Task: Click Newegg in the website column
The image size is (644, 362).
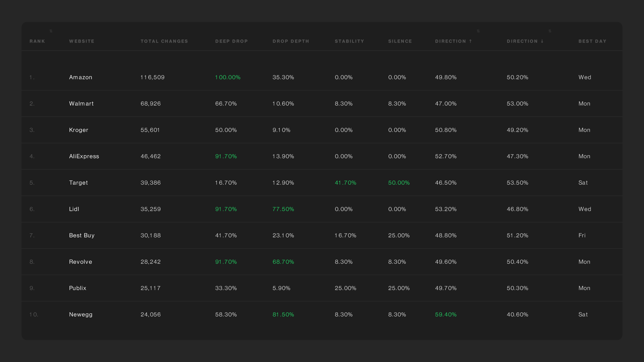Action: click(x=80, y=315)
